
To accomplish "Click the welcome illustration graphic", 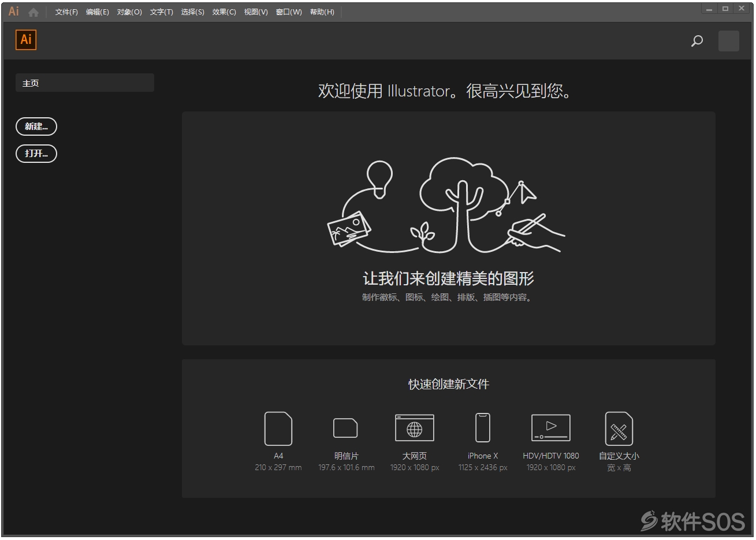I will (x=446, y=206).
